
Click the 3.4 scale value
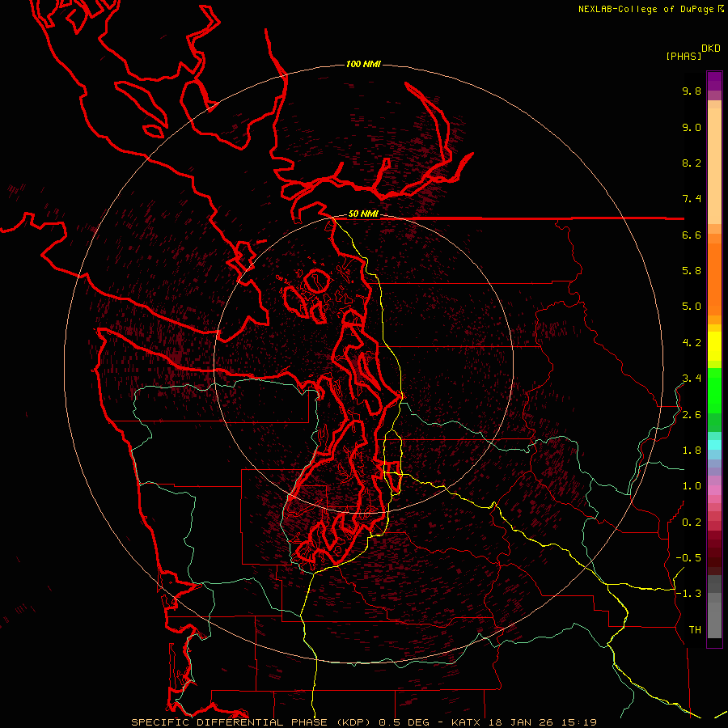(x=692, y=379)
